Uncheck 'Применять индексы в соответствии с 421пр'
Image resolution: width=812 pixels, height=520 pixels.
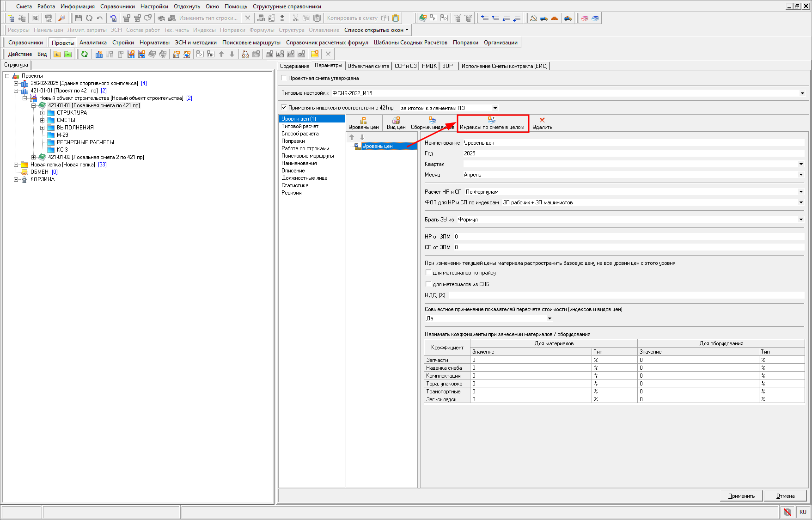284,108
